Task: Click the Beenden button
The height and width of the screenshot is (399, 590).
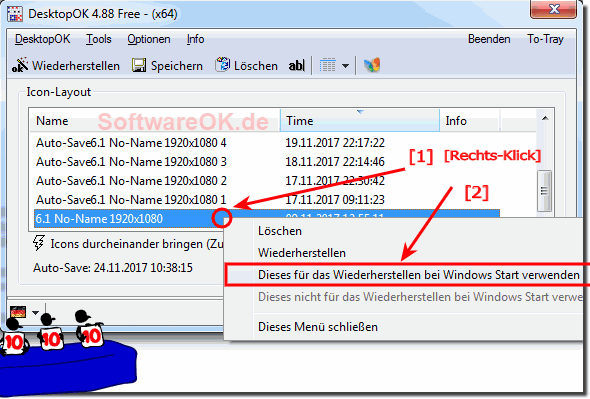Action: coord(489,39)
